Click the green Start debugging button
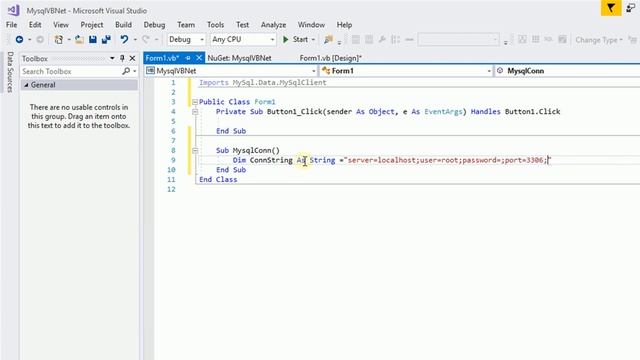Viewport: 640px width, 360px height. pos(296,40)
